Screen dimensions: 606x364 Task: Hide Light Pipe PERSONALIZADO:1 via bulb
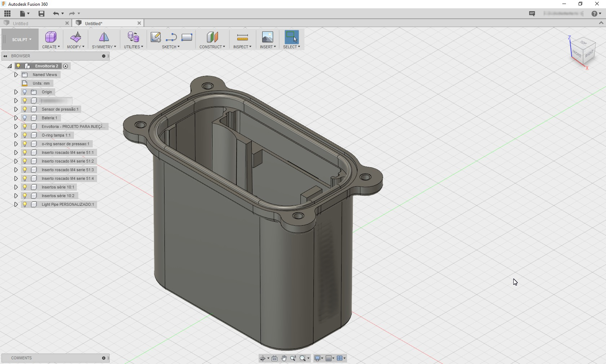25,204
